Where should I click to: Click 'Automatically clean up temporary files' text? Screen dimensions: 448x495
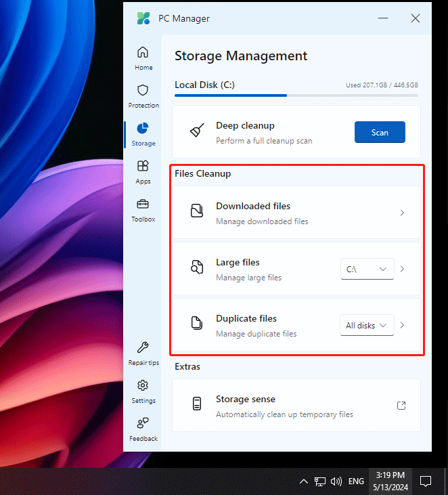point(284,414)
